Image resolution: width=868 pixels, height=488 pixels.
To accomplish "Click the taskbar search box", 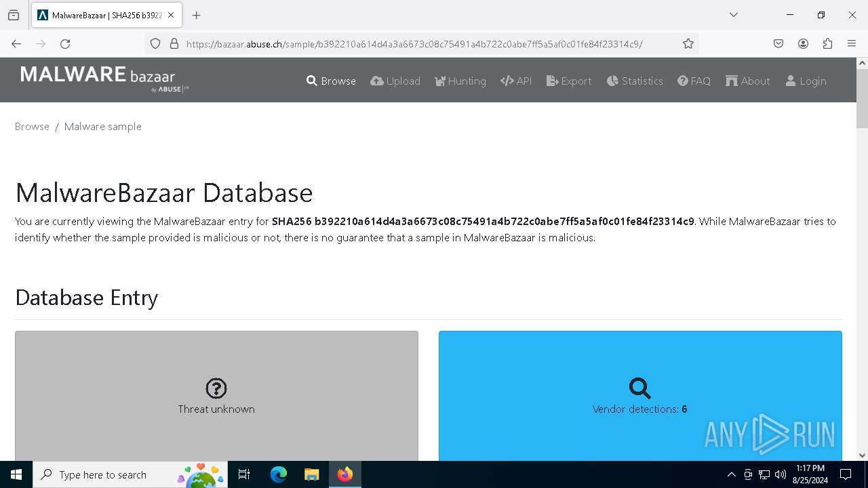I will 131,474.
